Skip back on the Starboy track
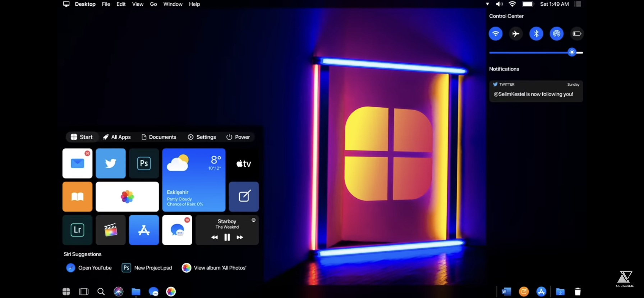The width and height of the screenshot is (644, 298). tap(215, 237)
